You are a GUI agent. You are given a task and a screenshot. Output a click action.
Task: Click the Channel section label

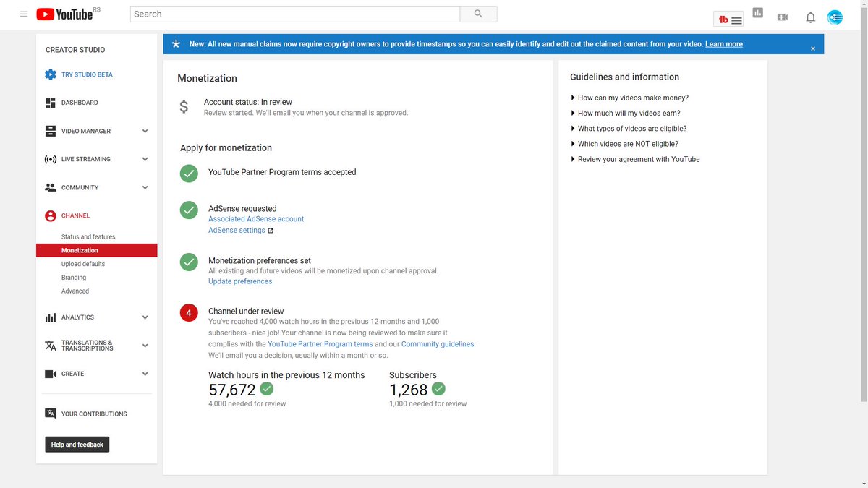point(76,215)
